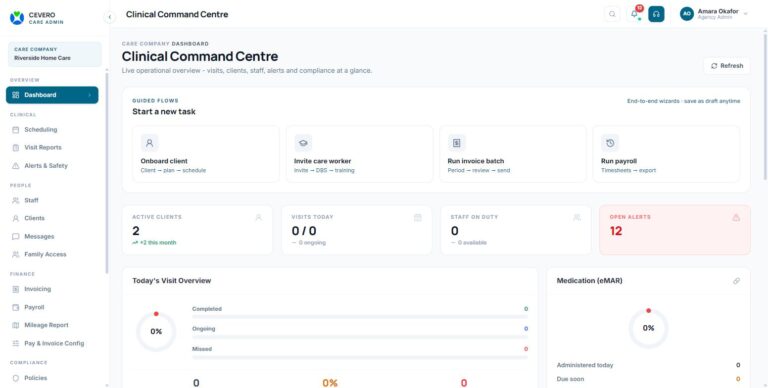Open Messages in sidebar
Image resolution: width=768 pixels, height=388 pixels.
[52, 236]
